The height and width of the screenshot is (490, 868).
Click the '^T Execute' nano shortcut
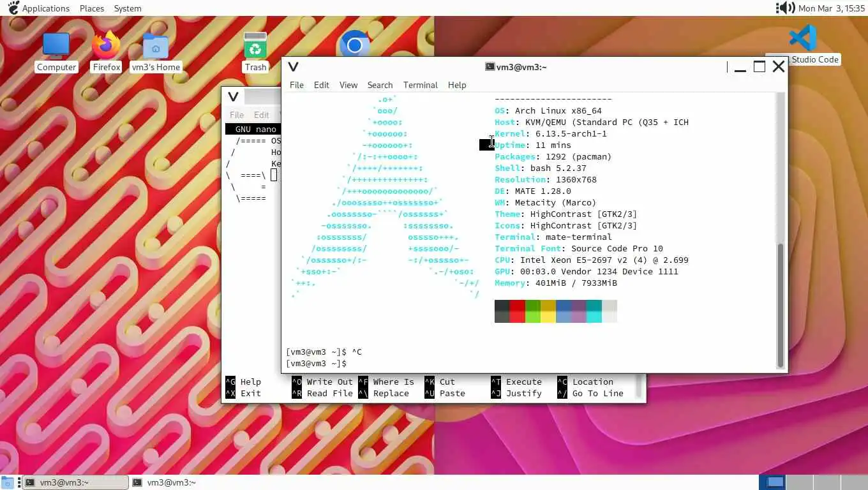point(516,382)
